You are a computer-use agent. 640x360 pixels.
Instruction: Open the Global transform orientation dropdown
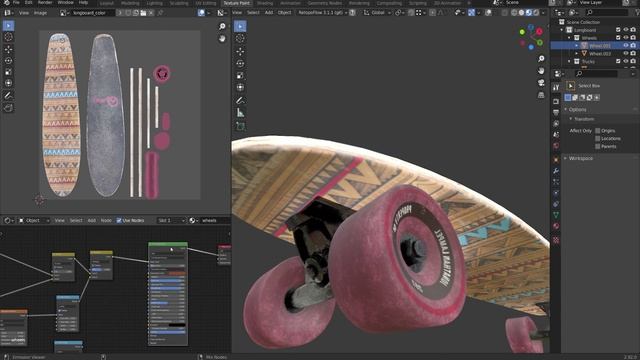[378, 13]
